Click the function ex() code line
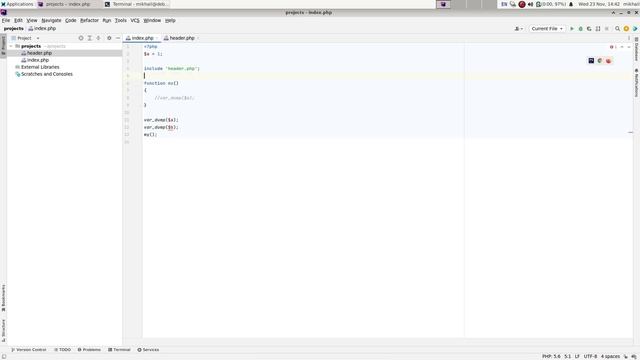The width and height of the screenshot is (640, 360). click(x=161, y=83)
